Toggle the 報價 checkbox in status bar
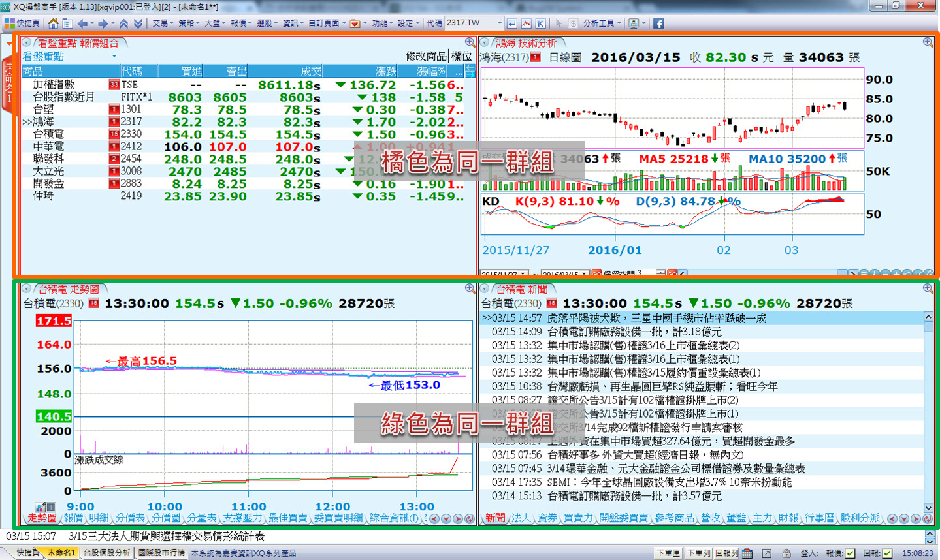Viewport: 940px width, 560px height. coord(850,553)
